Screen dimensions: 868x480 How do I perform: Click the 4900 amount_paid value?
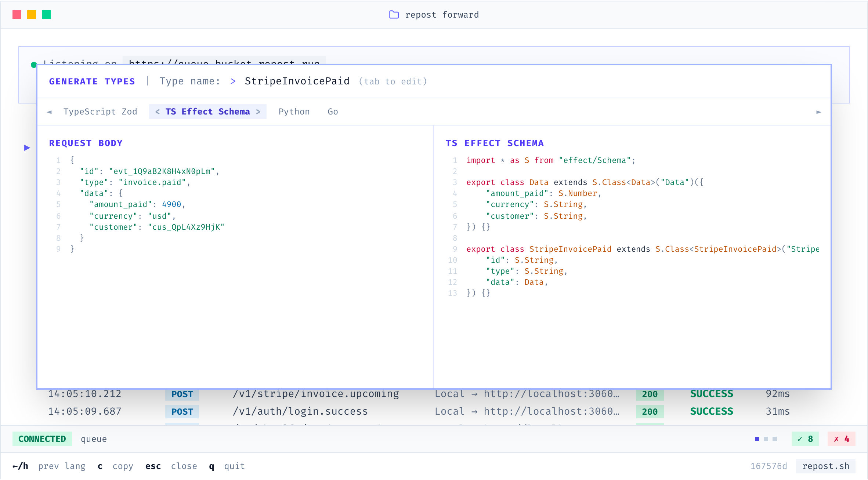[171, 204]
